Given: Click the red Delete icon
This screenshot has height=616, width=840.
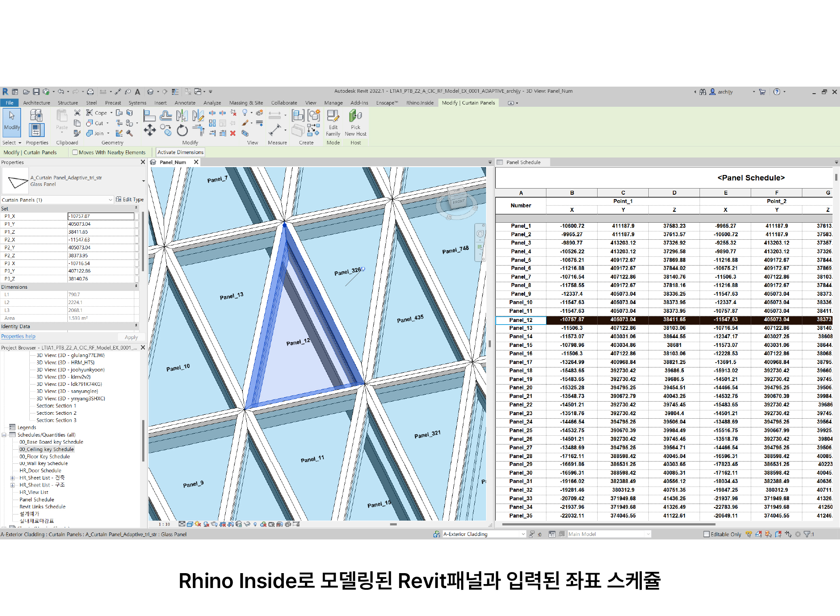Looking at the screenshot, I should pyautogui.click(x=233, y=133).
